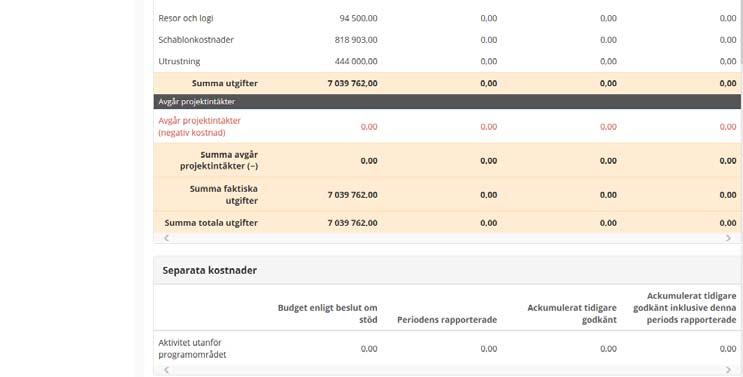Click Ackumulerat tidigare godkänt column header
The image size is (743, 377).
pos(572,314)
